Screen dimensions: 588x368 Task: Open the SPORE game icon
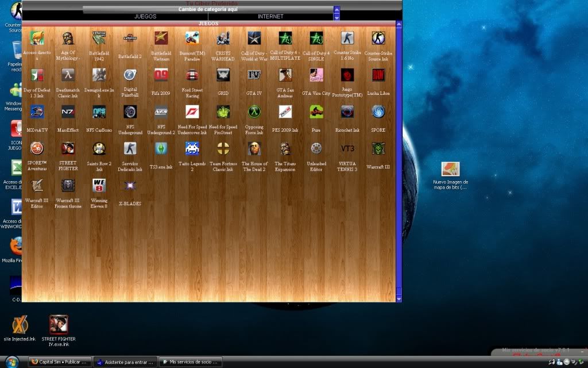click(x=378, y=112)
